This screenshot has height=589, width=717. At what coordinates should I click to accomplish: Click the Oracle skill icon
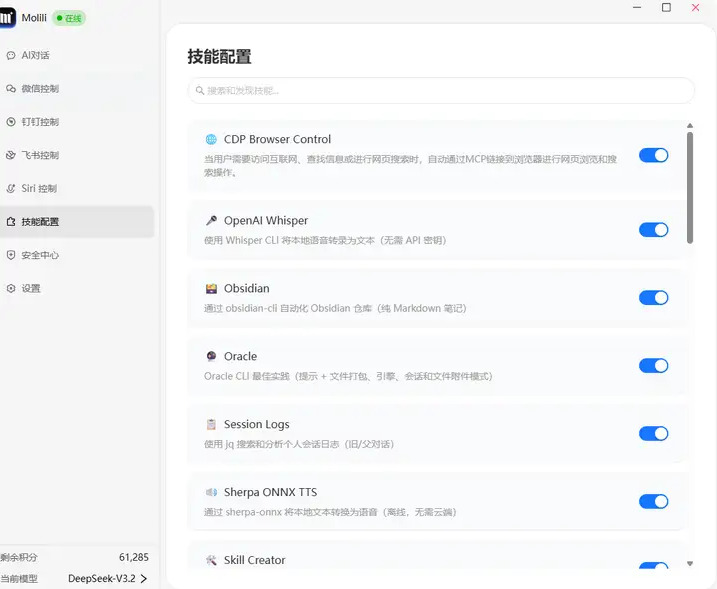pos(211,357)
